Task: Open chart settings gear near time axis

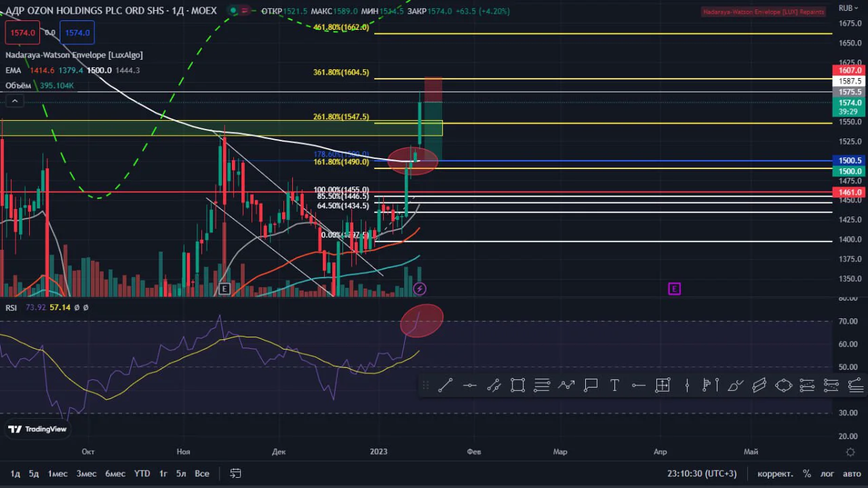Action: point(850,452)
